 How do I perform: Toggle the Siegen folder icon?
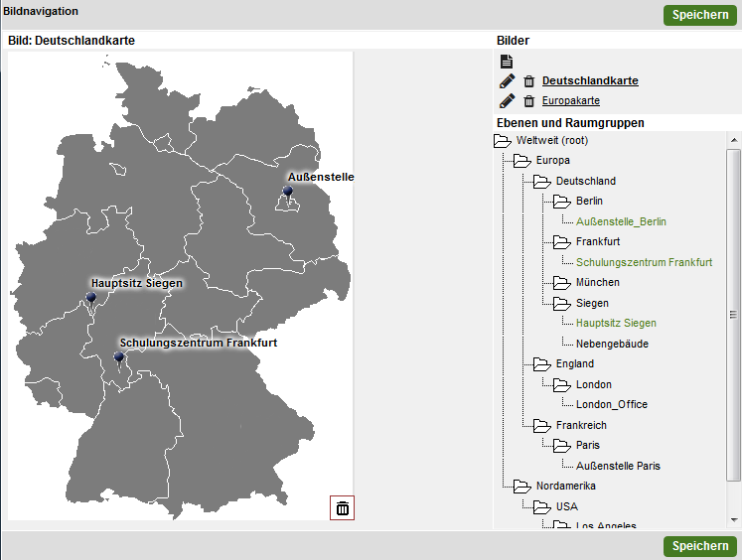coord(561,303)
